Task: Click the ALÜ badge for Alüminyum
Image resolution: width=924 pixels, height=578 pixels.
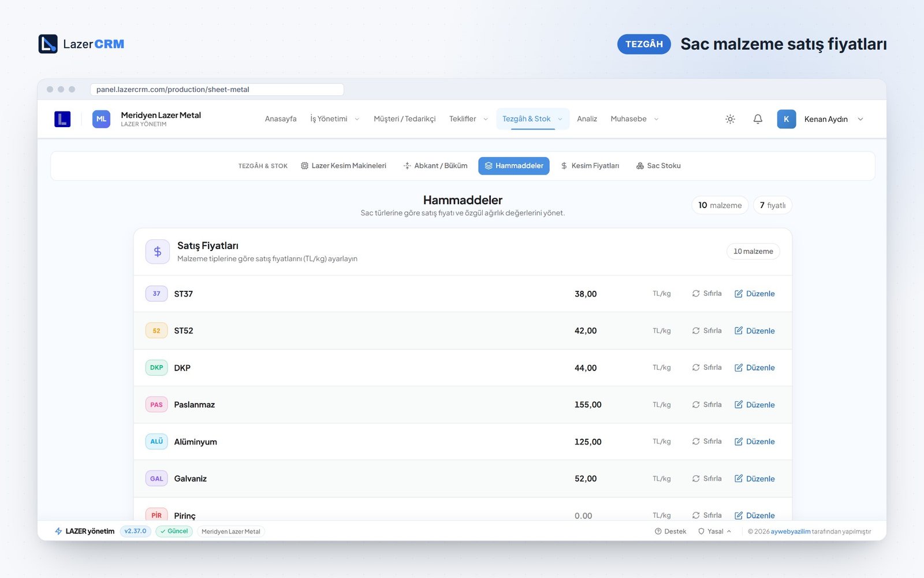Action: (x=157, y=442)
